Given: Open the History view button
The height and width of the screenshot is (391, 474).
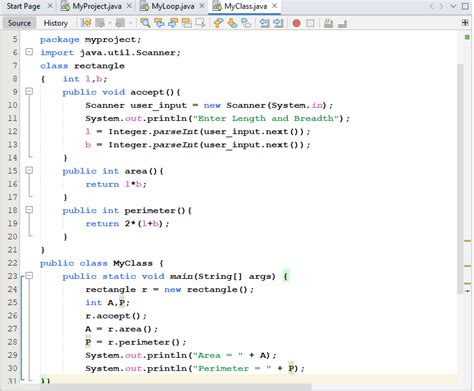Looking at the screenshot, I should click(x=56, y=23).
